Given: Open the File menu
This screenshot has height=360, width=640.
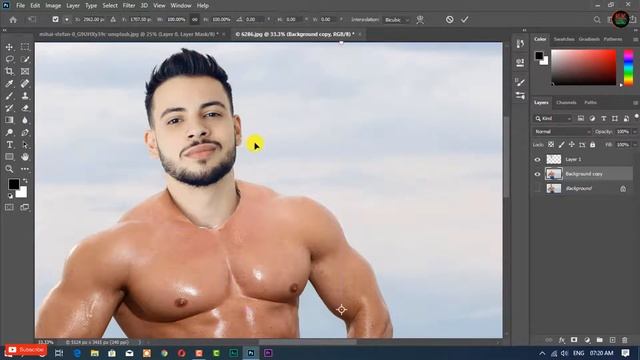Looking at the screenshot, I should point(20,6).
